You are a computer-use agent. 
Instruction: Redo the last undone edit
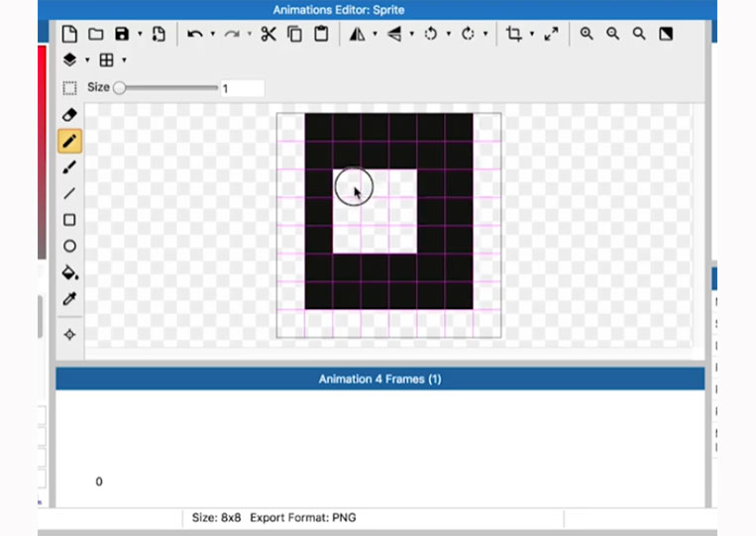click(x=232, y=34)
